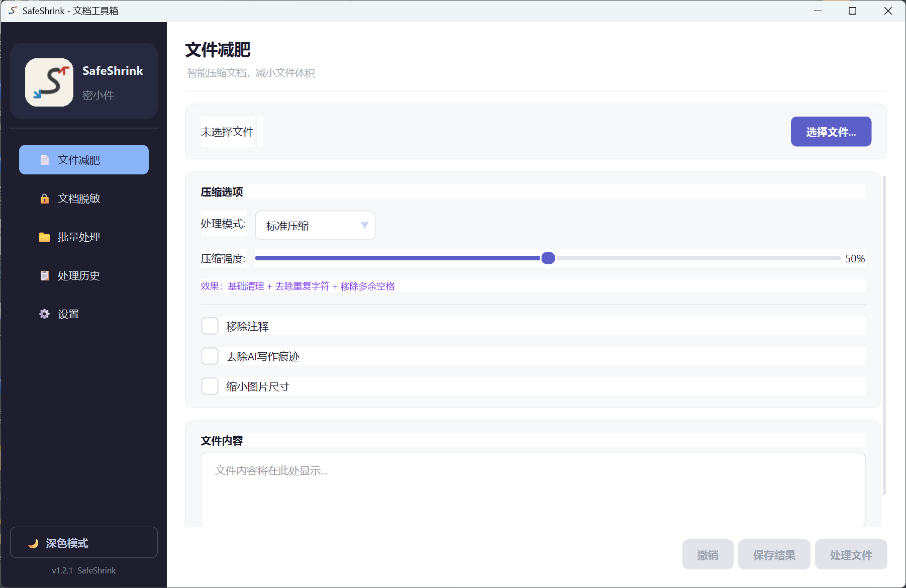Click the 压缩选项 heading
906x588 pixels.
[x=222, y=192]
